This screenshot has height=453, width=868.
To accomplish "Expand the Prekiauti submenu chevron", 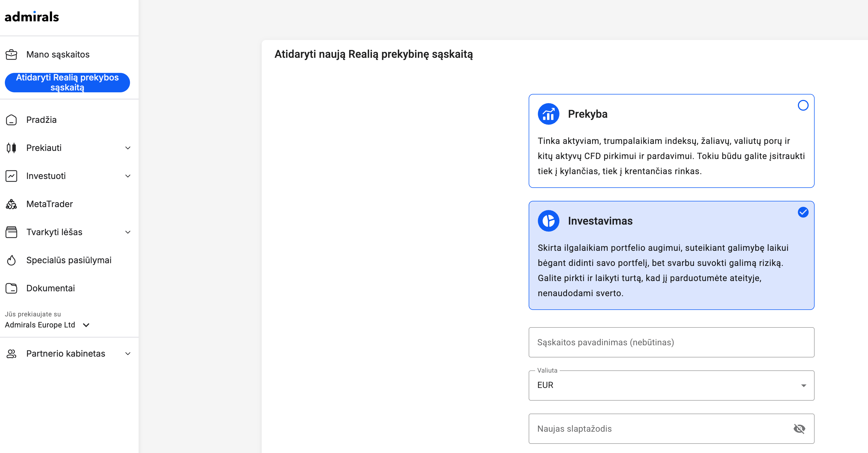I will point(128,148).
